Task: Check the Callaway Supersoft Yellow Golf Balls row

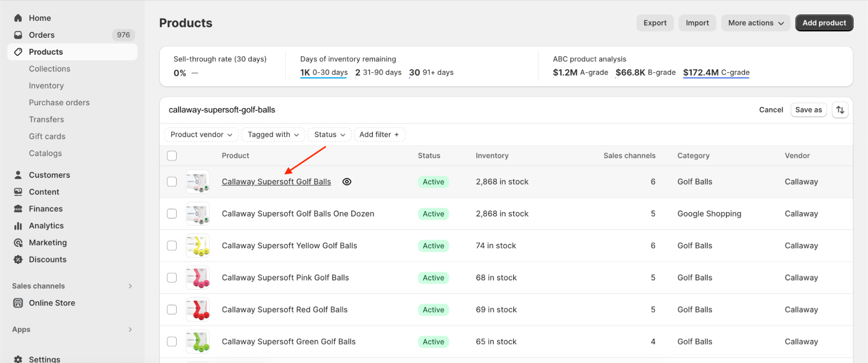Action: [172, 246]
